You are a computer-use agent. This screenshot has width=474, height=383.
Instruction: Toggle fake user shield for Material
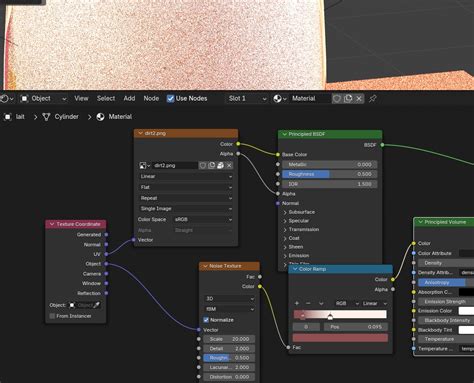point(337,99)
